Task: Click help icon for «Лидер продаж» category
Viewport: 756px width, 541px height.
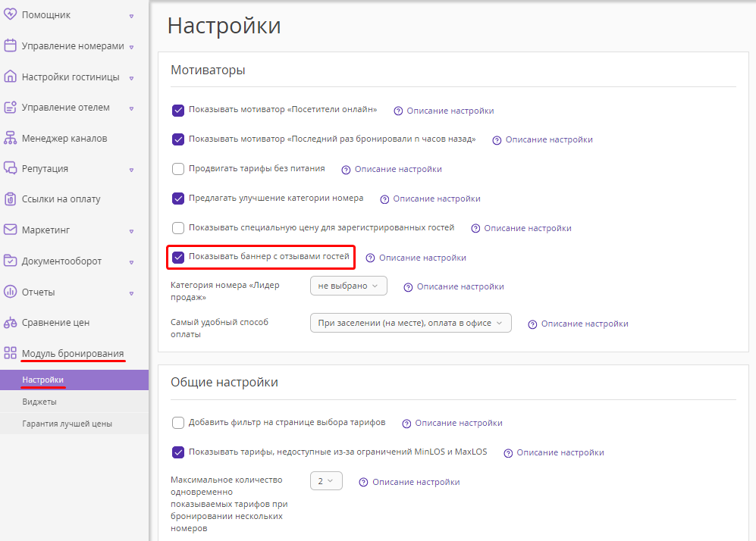Action: coord(408,287)
